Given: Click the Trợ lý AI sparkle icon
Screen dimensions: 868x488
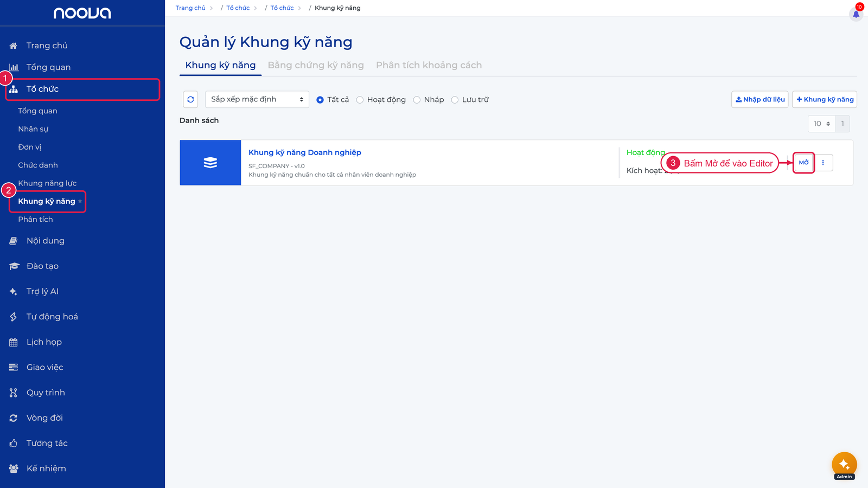Looking at the screenshot, I should click(14, 292).
